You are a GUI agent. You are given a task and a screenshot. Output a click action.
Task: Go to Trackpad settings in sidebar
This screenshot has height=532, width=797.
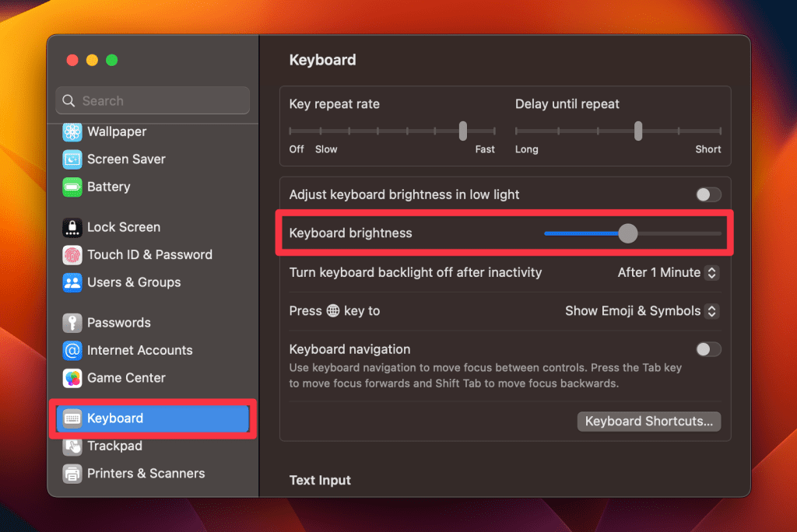[114, 446]
